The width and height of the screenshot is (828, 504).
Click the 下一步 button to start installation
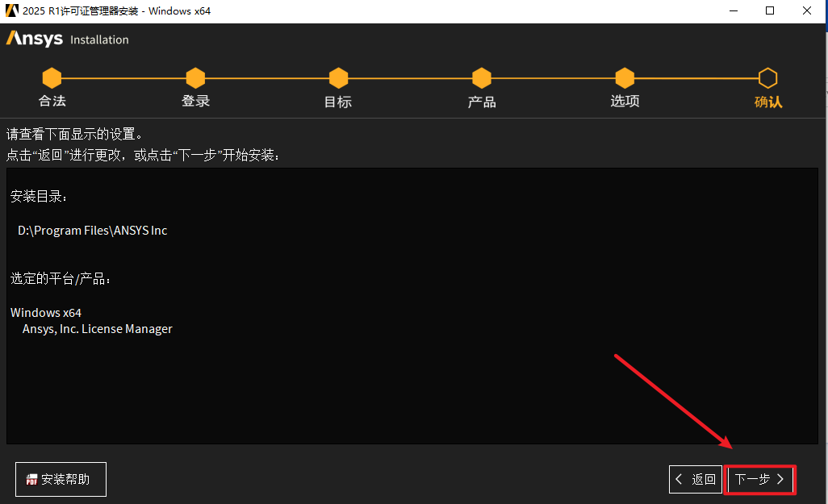pyautogui.click(x=759, y=479)
